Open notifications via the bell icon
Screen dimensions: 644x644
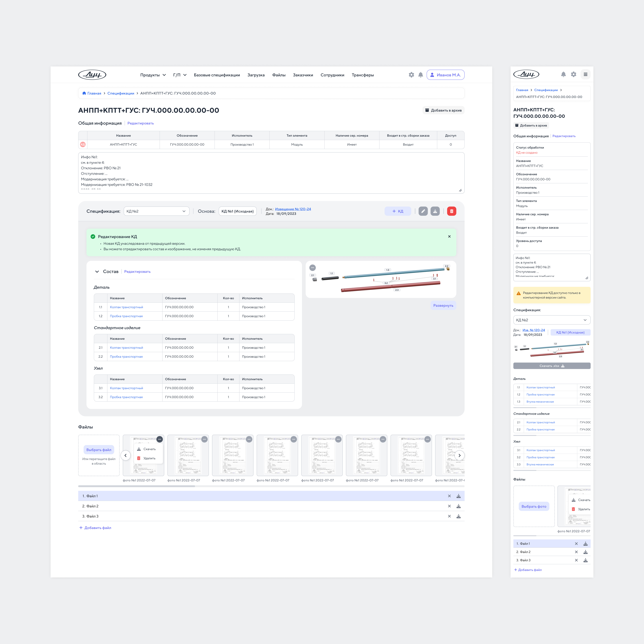(x=421, y=75)
